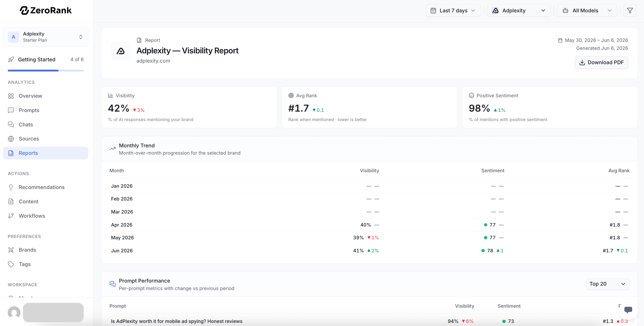
Task: Click the Generated Jun 6, 2026 text
Action: (x=602, y=48)
